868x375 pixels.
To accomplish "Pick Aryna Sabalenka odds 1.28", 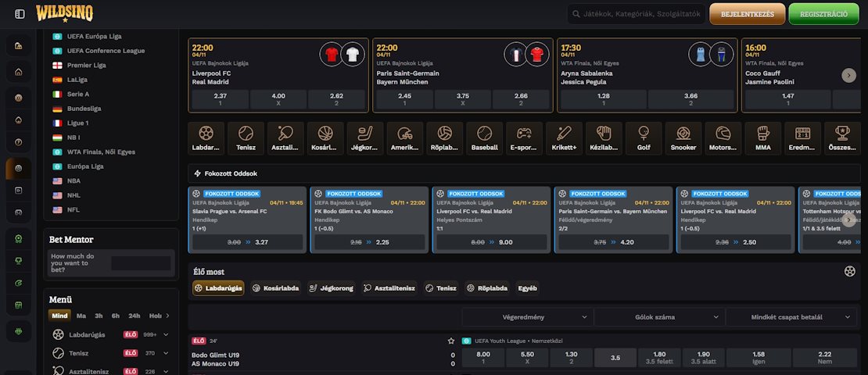I will 604,99.
